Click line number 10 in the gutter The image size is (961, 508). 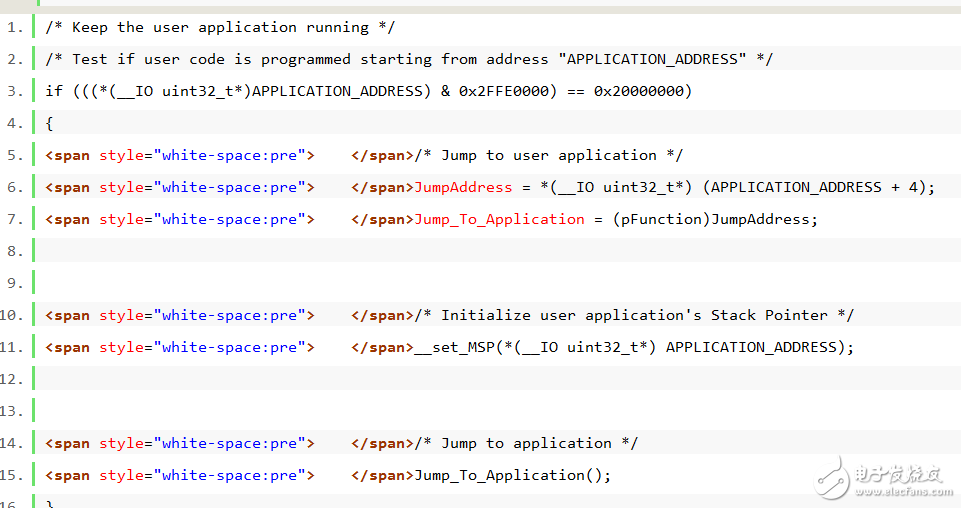tap(12, 316)
